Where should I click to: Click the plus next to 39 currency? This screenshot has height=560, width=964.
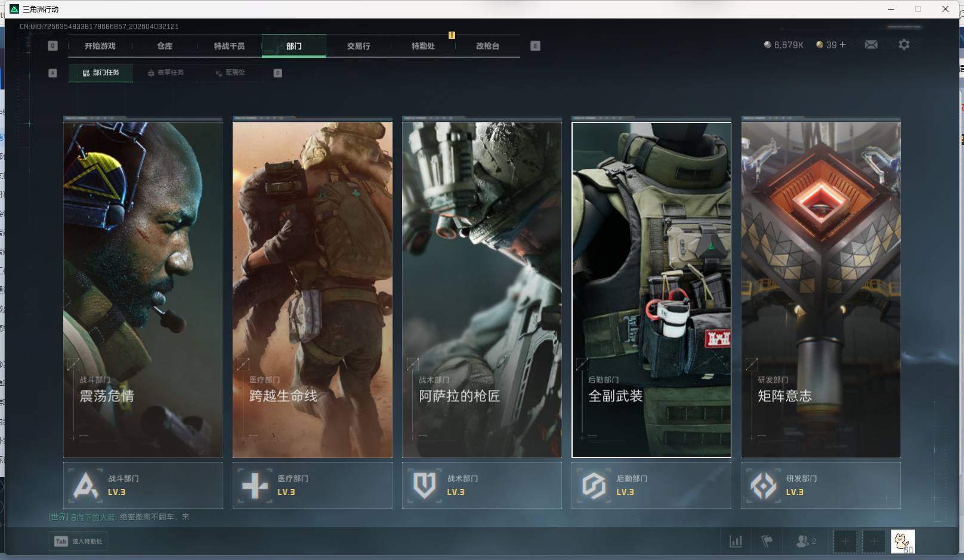click(x=842, y=45)
